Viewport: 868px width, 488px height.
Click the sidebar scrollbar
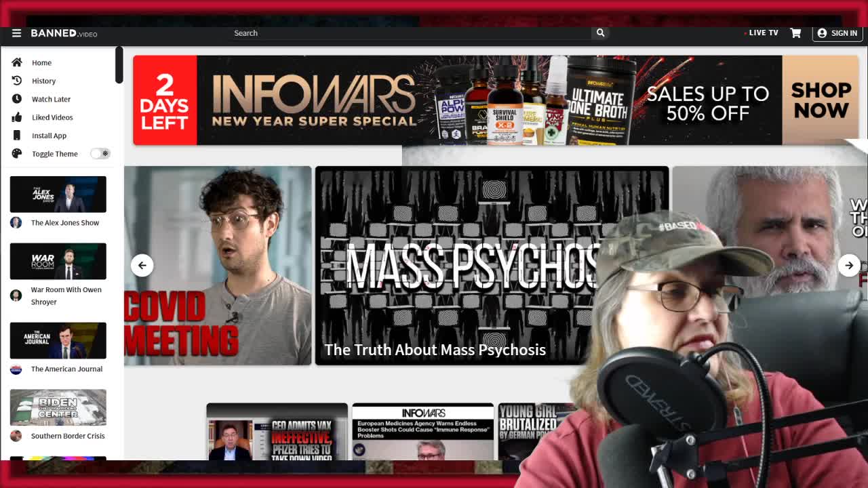click(119, 65)
